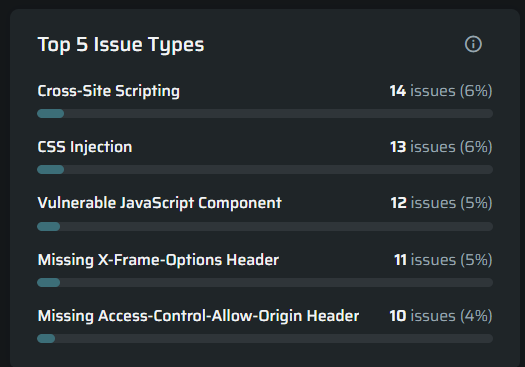Screen dimensions: 525x367
Task: Click the 14 issues (6%) count
Action: point(441,91)
